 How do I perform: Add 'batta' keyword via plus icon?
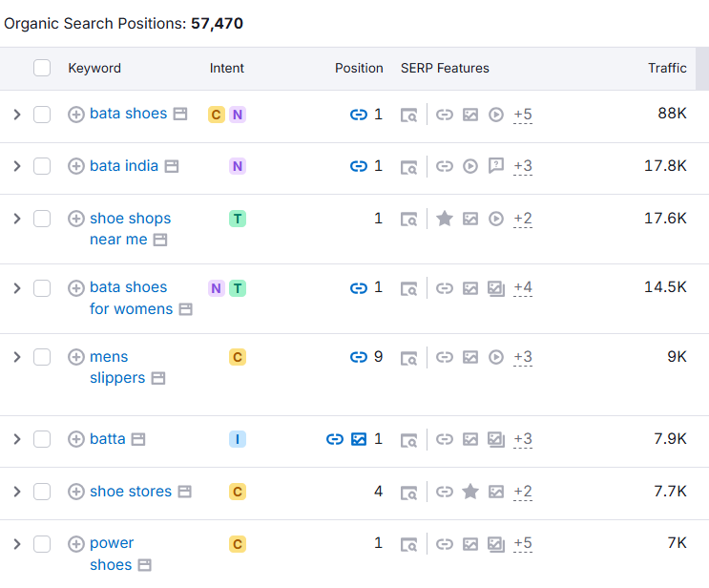pyautogui.click(x=76, y=439)
